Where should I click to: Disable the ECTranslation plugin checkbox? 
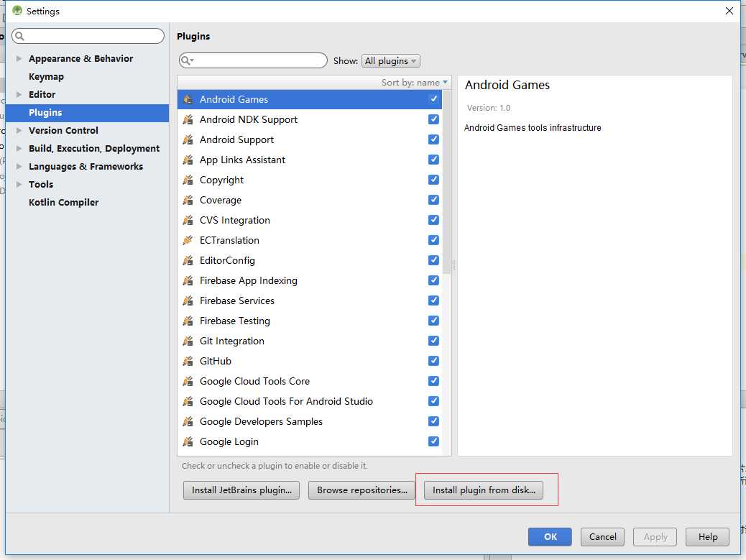click(x=433, y=240)
